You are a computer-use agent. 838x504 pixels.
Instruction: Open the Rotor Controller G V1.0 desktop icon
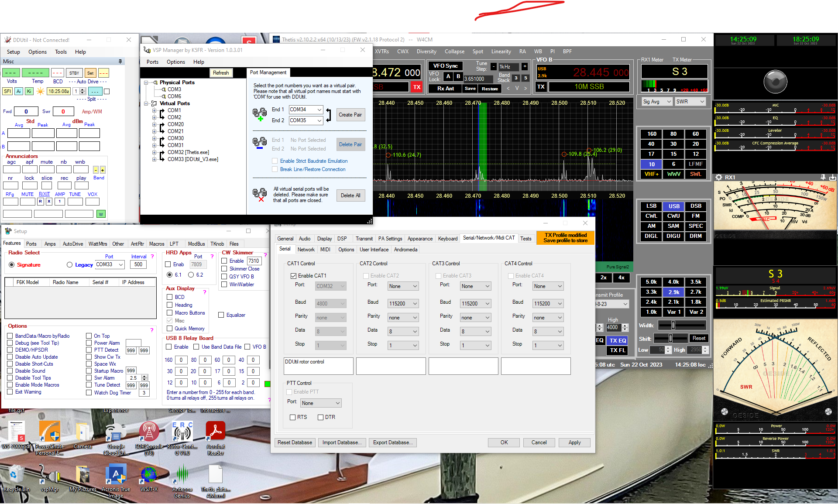182,438
